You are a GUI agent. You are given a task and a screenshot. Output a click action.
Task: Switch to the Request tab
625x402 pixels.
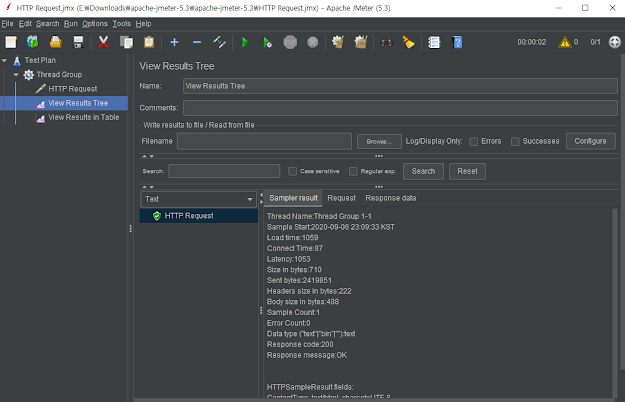[342, 198]
